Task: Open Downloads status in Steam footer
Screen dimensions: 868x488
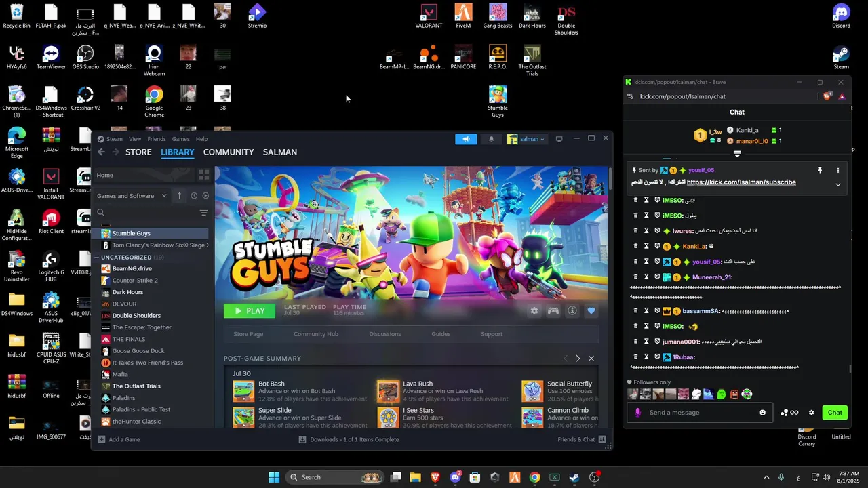Action: coord(349,440)
